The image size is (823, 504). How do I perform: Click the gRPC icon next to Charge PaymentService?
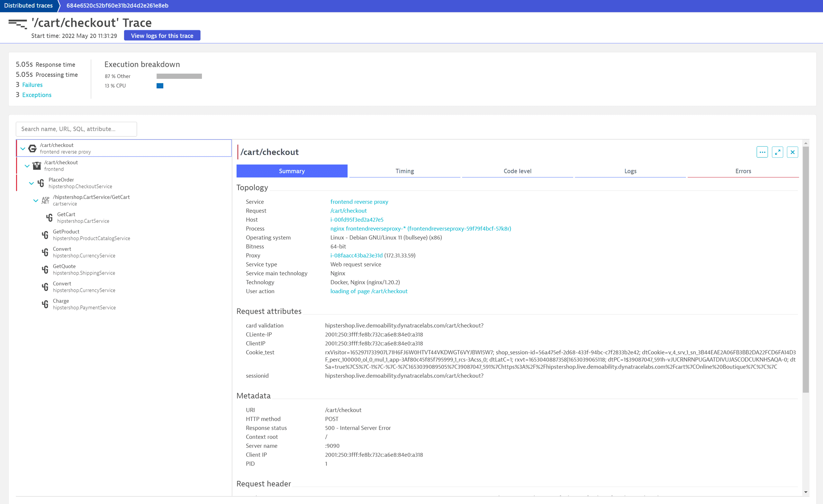coord(44,304)
